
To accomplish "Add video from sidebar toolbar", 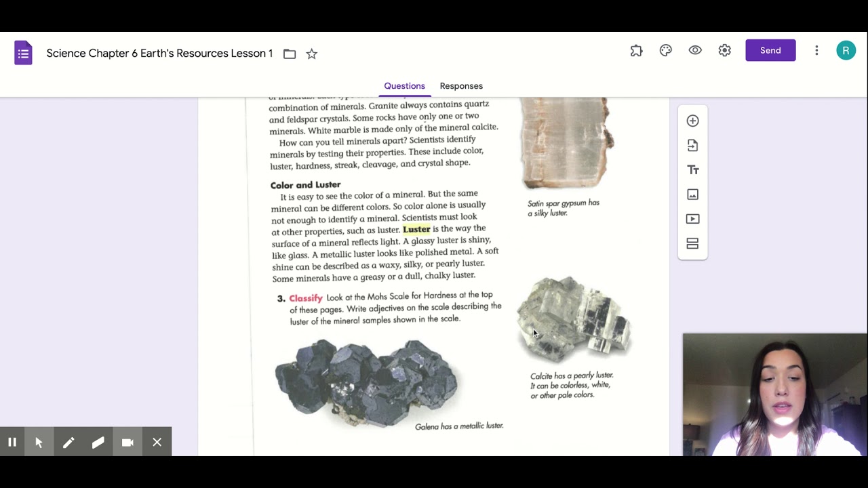I will pos(692,219).
